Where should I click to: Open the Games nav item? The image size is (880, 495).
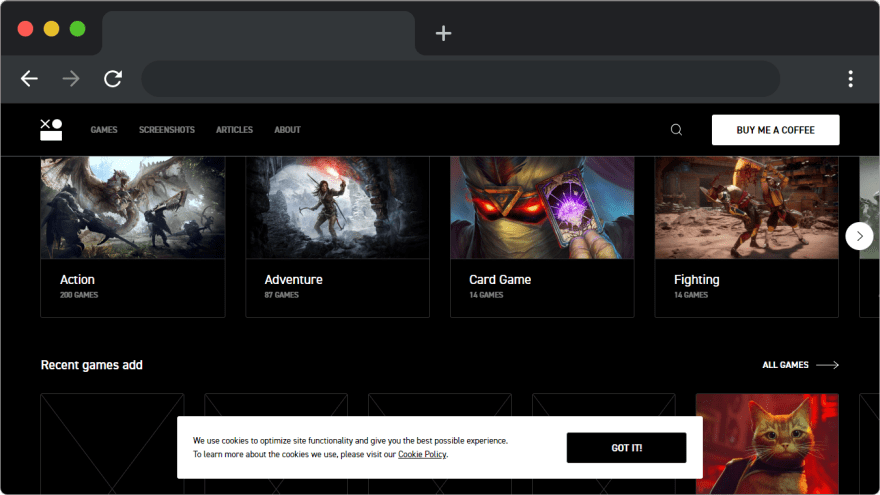(x=104, y=130)
